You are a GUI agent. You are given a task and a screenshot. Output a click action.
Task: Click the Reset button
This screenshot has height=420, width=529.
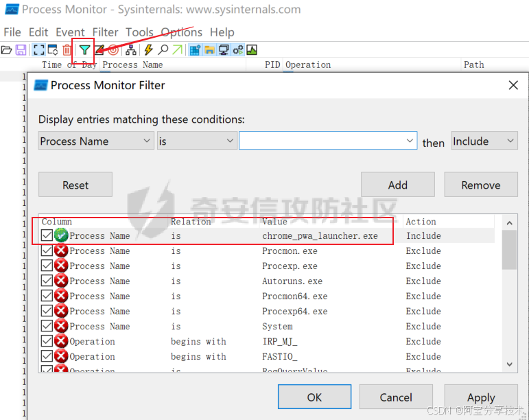point(75,185)
